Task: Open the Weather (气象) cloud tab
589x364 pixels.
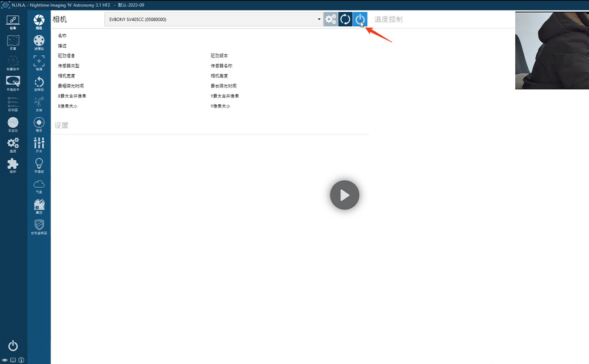Action: (39, 186)
